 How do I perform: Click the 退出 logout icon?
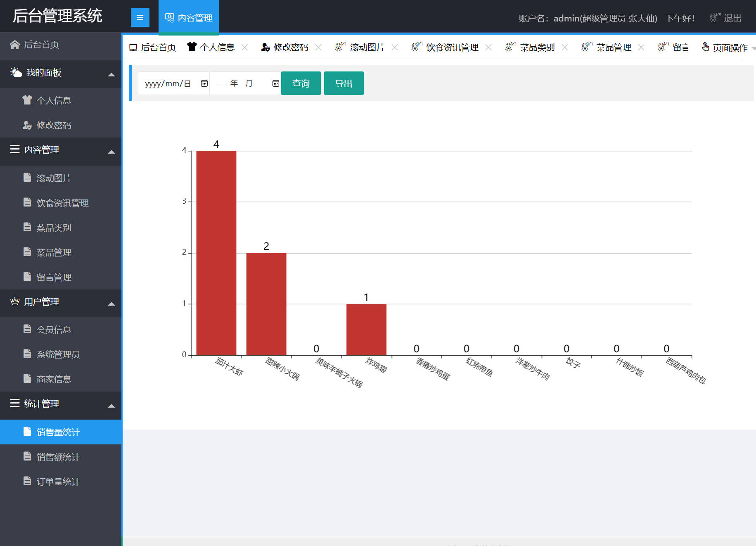(715, 18)
